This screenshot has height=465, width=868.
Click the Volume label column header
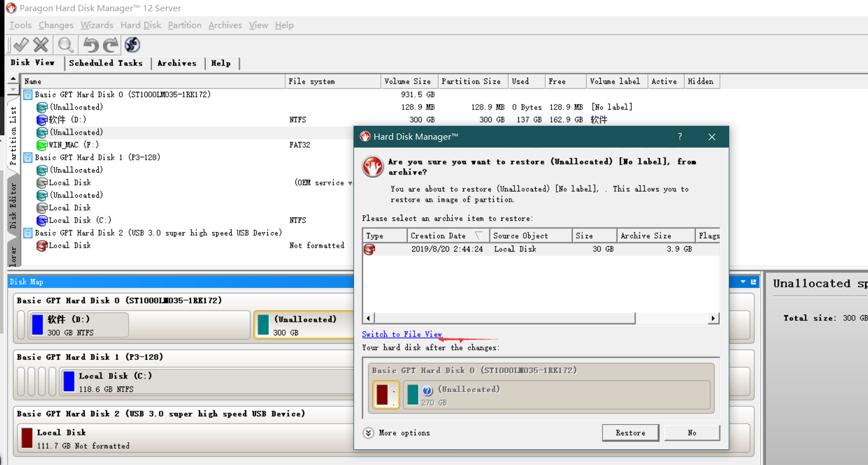pyautogui.click(x=617, y=82)
